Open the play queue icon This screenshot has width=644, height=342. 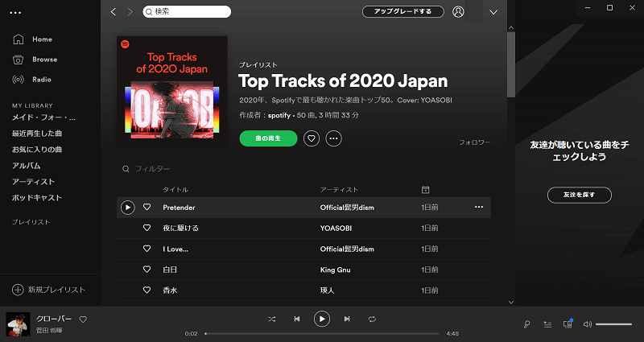(x=547, y=324)
